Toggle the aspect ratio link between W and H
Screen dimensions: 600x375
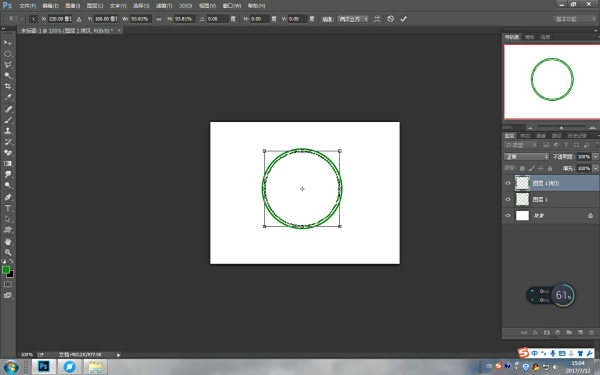pos(159,19)
